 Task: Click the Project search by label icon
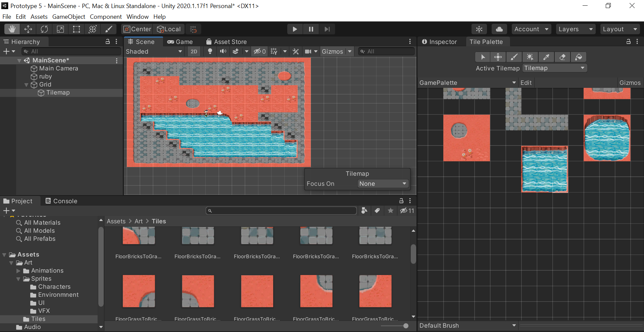pos(377,211)
